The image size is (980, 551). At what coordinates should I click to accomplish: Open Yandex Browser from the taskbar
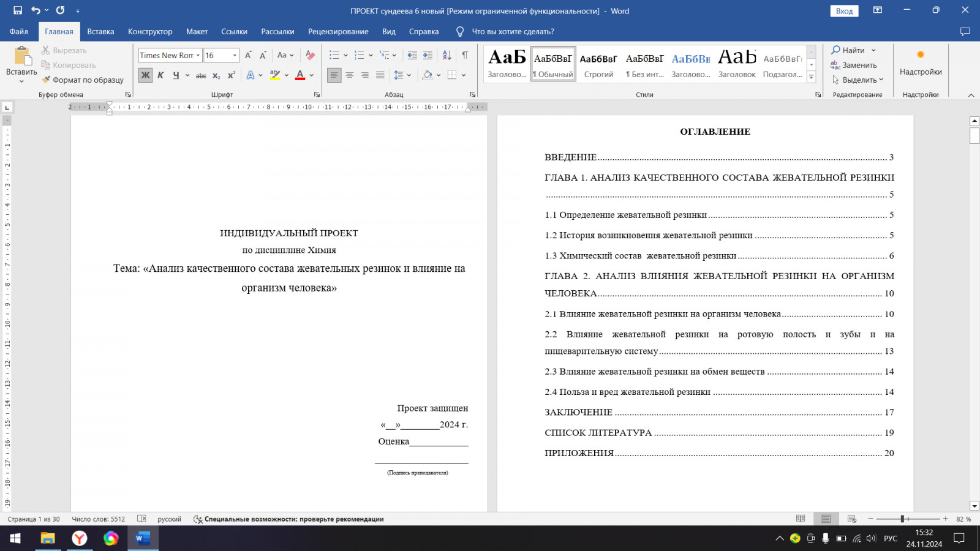coord(80,538)
